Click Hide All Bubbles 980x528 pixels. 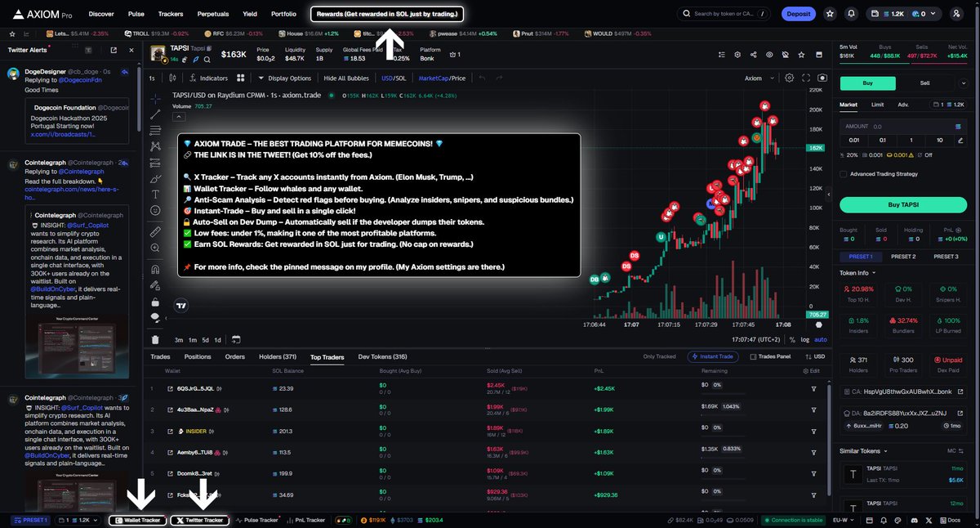tap(346, 78)
